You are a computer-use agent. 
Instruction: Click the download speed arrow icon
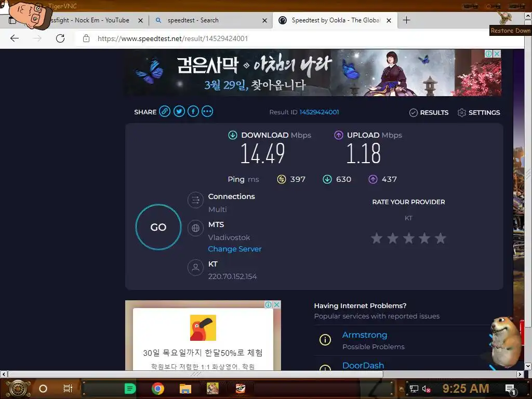[x=232, y=135]
